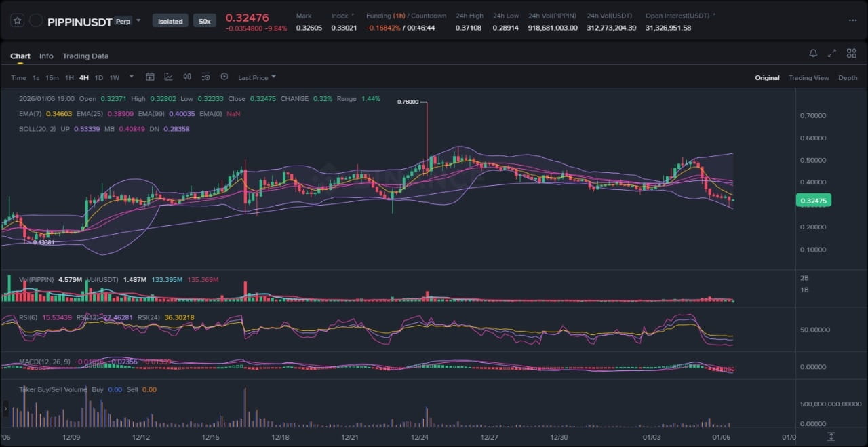Click the Taker Buy/Sell Volume label
The image size is (868, 447).
click(52, 389)
